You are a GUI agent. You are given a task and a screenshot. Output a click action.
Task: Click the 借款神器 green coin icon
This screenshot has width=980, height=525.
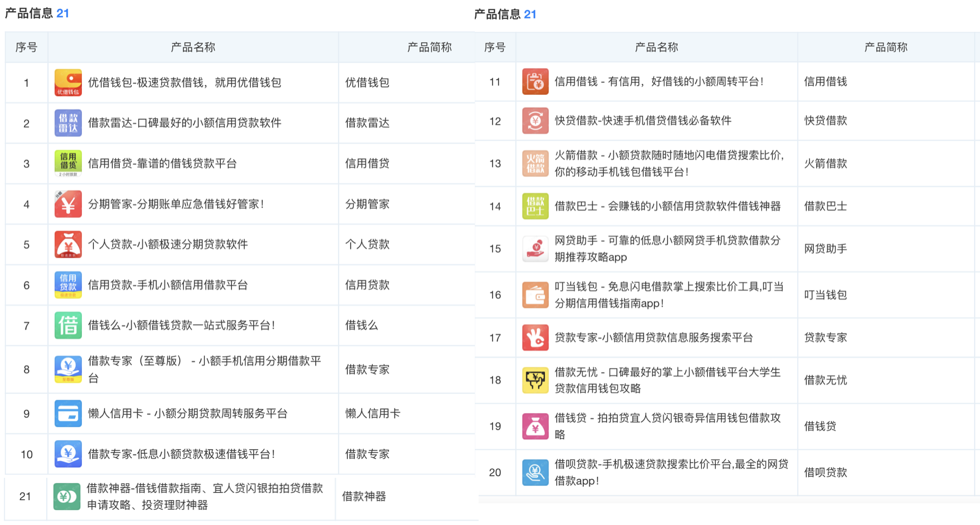click(67, 497)
